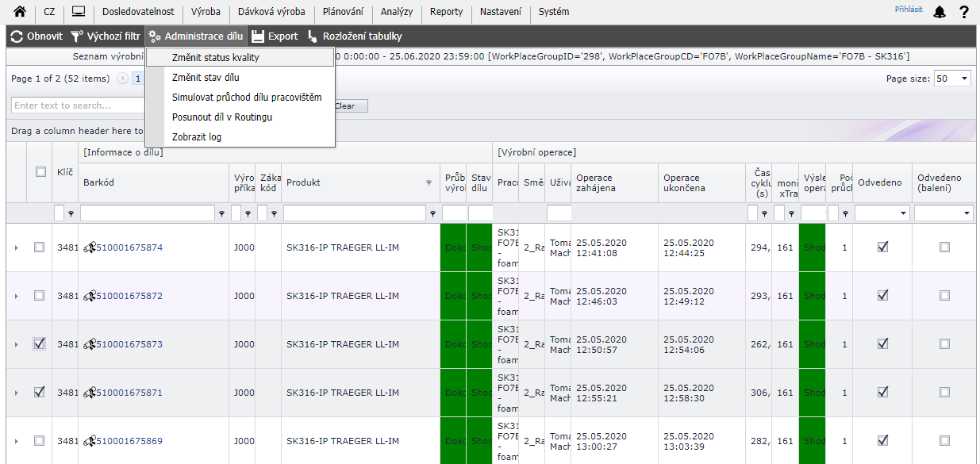This screenshot has height=464, width=980.
Task: Click the Výchozí filtr funnel icon
Action: tap(77, 36)
